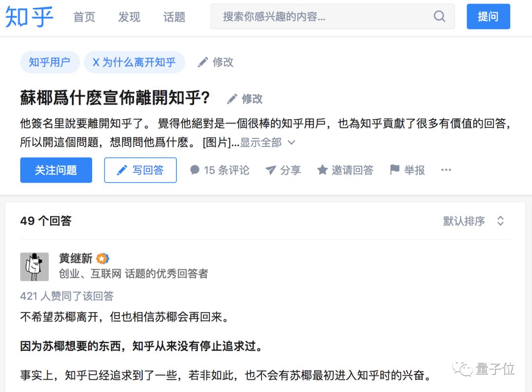Click the 知乎用户 topic tag
The height and width of the screenshot is (392, 532).
coord(50,63)
